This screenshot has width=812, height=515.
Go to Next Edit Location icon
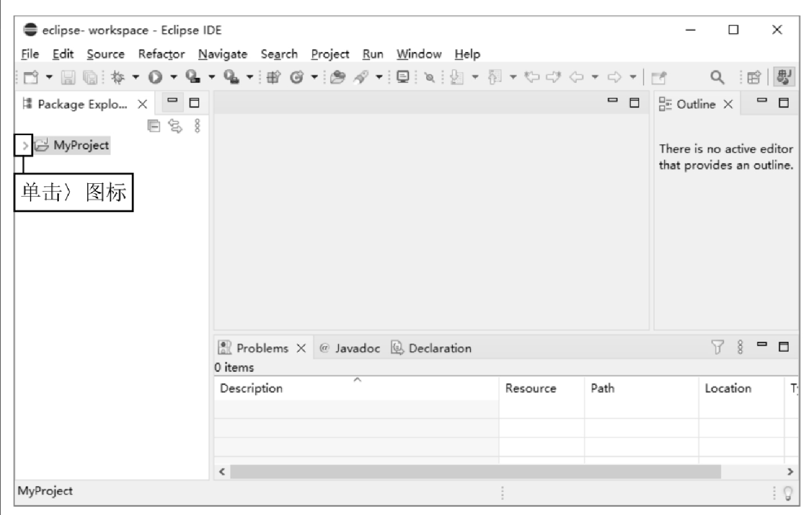click(553, 77)
